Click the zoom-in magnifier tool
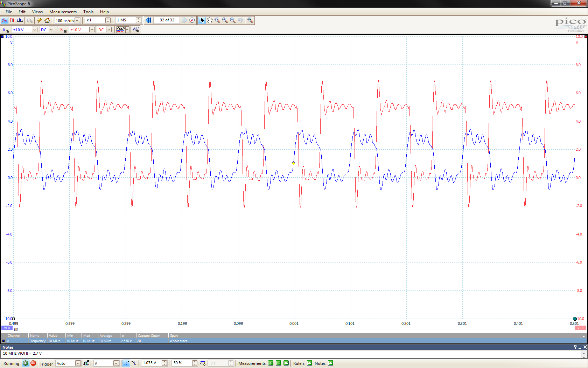The image size is (588, 368). pos(225,20)
